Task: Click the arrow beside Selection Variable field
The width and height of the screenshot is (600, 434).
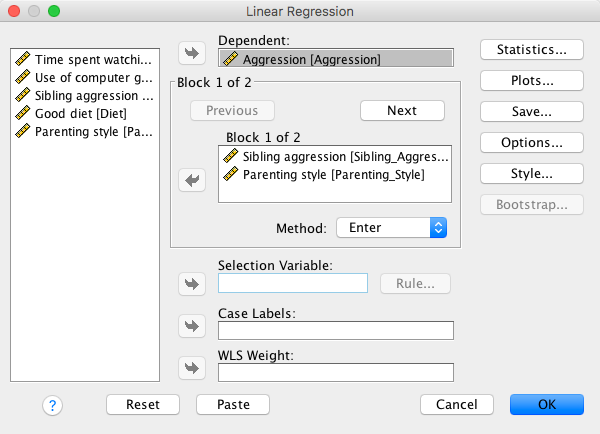Action: click(190, 284)
